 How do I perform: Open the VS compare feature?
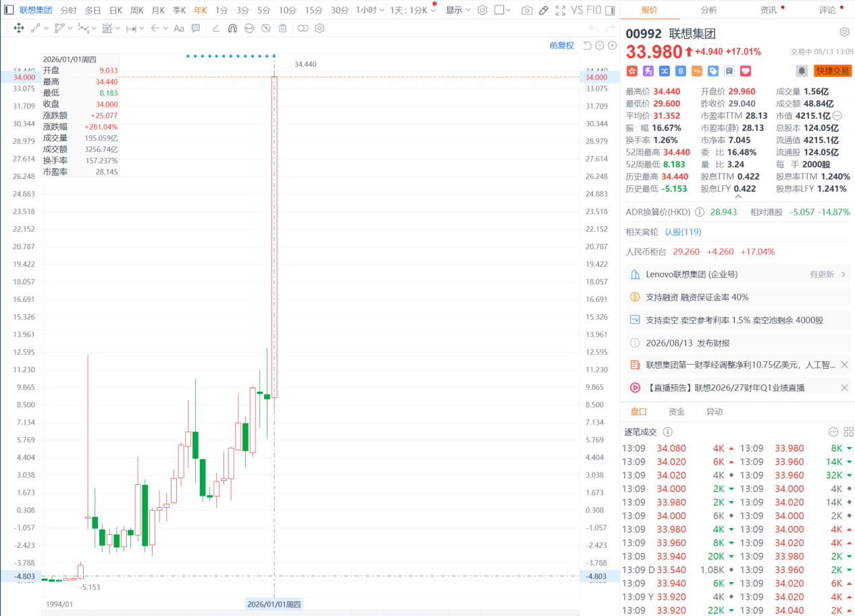(x=577, y=10)
